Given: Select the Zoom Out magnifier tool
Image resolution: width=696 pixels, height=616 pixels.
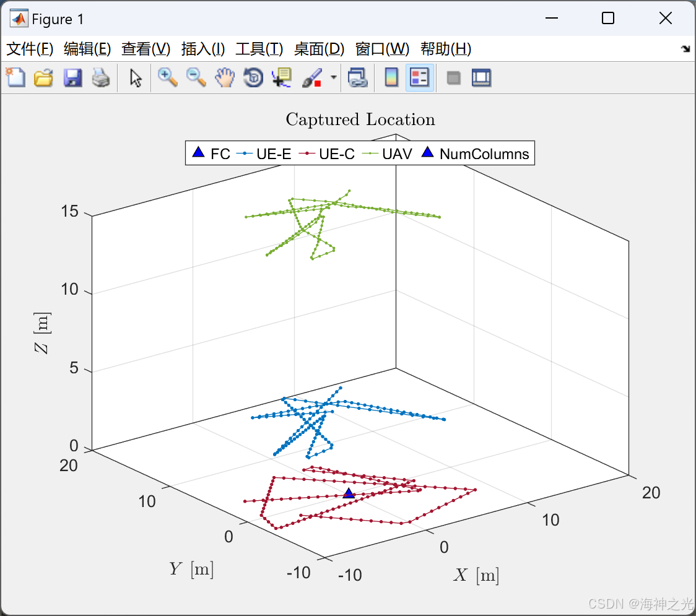Looking at the screenshot, I should [196, 77].
